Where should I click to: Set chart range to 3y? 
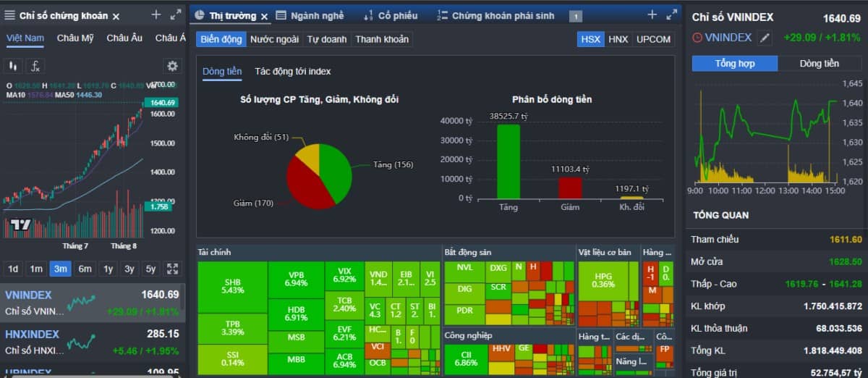[129, 269]
